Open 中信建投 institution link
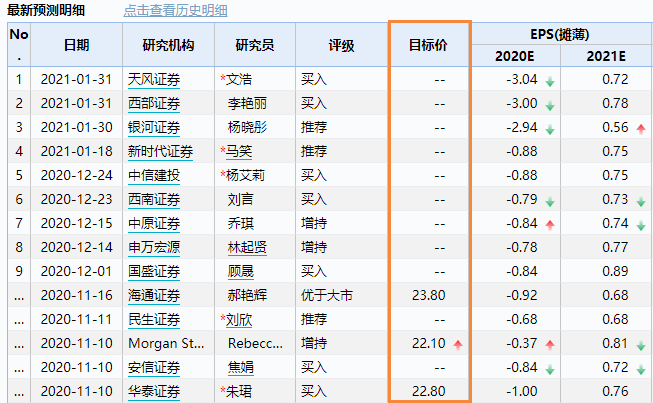This screenshot has height=403, width=653. point(154,176)
